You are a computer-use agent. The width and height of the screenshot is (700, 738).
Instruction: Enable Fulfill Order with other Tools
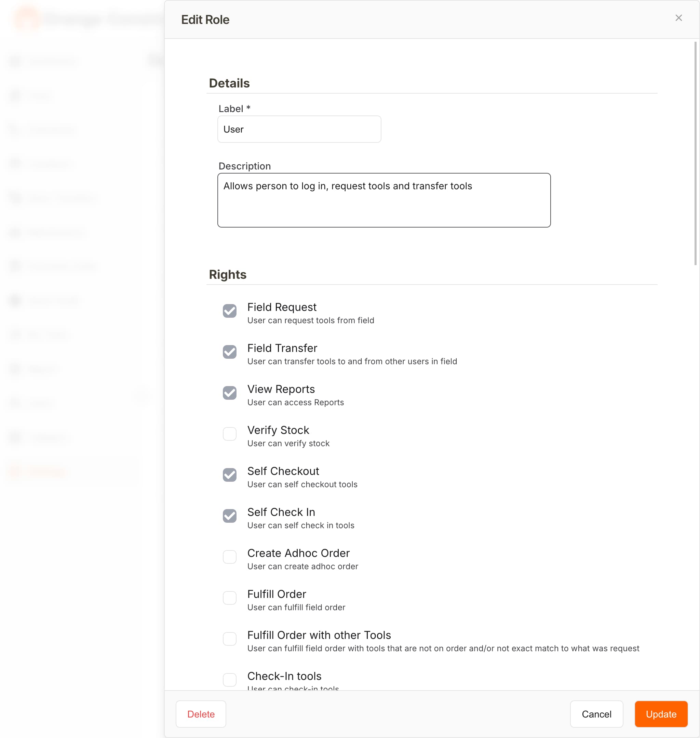229,639
